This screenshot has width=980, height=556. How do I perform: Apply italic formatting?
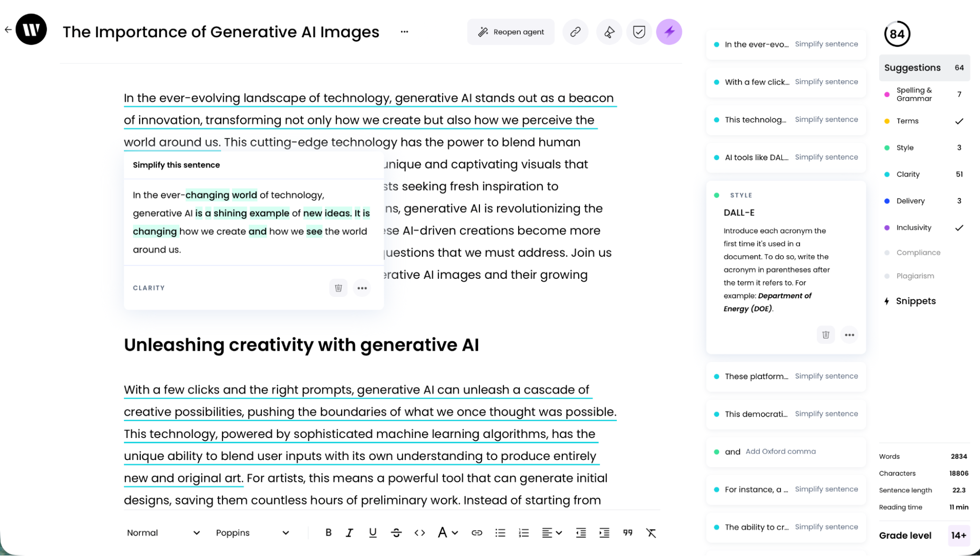point(350,532)
